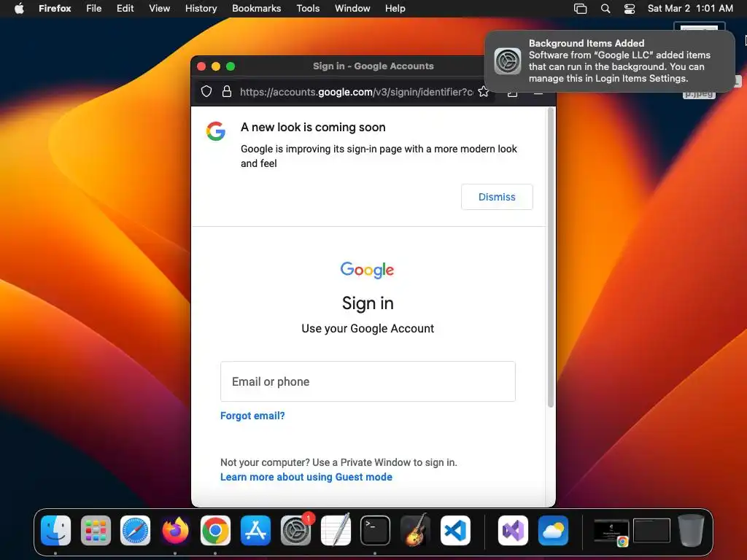This screenshot has height=560, width=747.
Task: Open the Tools menu
Action: 308,8
